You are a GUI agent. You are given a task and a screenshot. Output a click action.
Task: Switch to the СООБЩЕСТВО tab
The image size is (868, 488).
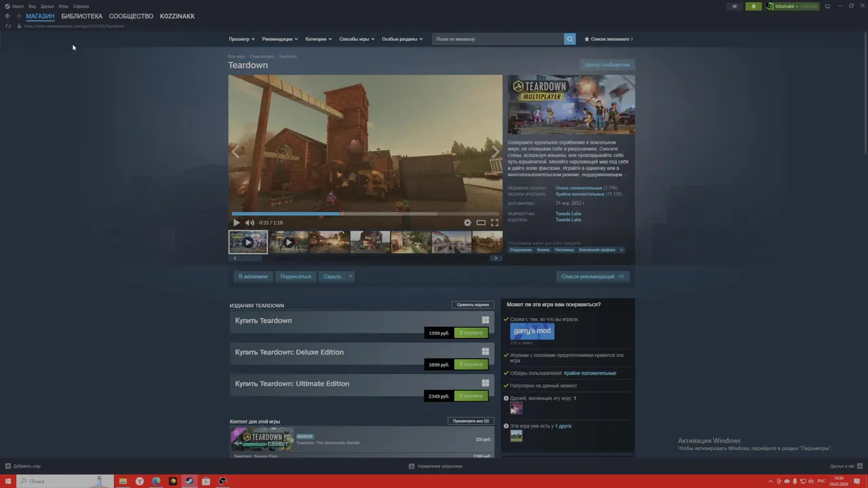coord(131,16)
